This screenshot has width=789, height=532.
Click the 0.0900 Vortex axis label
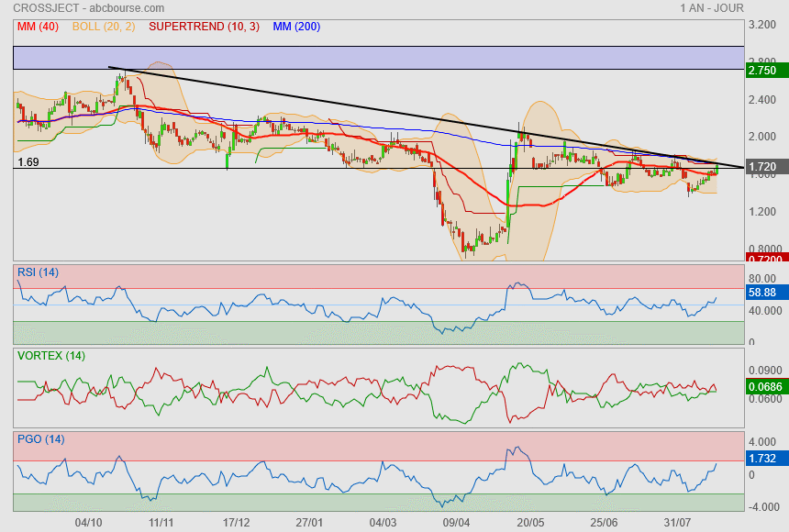[x=765, y=371]
